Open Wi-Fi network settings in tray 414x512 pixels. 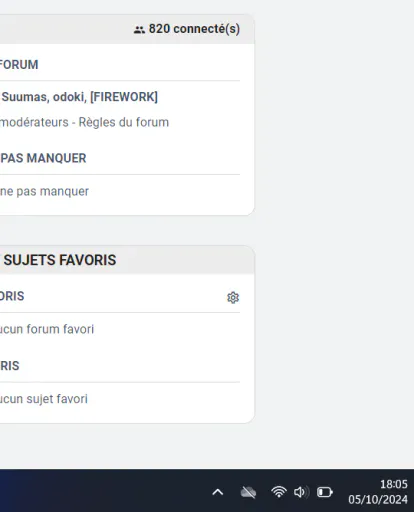pos(279,492)
